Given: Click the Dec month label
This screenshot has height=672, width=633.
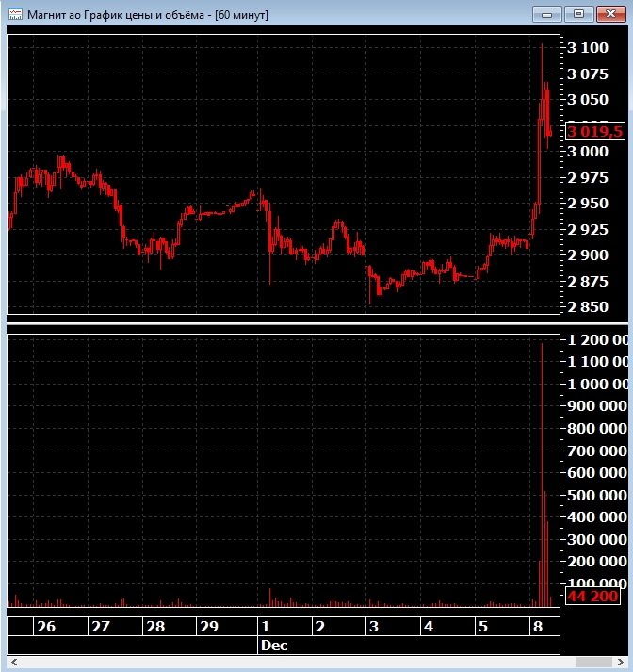Looking at the screenshot, I should [274, 646].
